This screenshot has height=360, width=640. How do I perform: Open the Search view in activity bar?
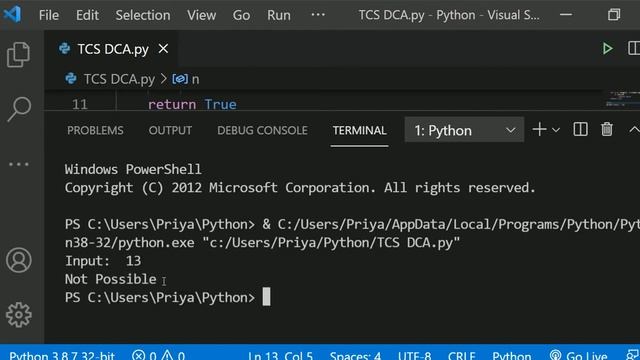pos(19,109)
